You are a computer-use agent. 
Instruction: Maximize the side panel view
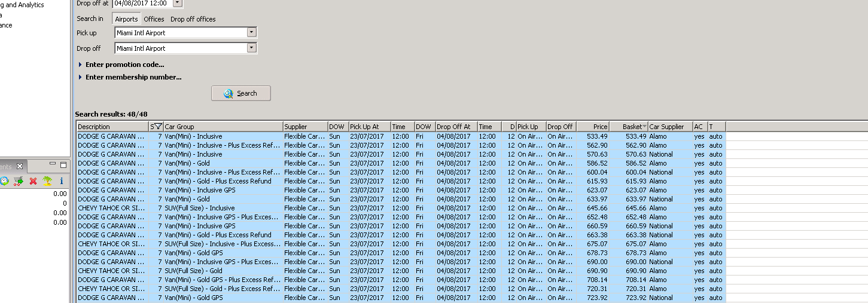click(x=63, y=164)
